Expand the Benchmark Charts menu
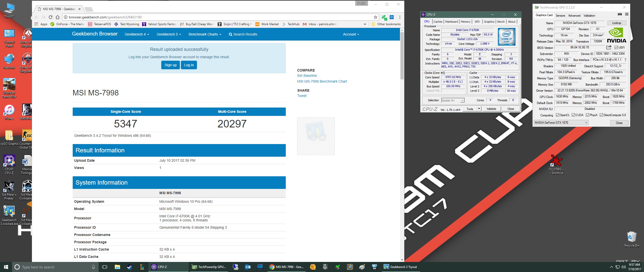 point(205,34)
